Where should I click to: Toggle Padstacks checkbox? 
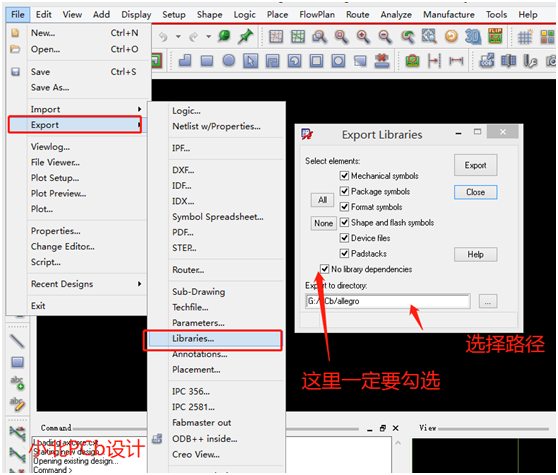click(344, 253)
